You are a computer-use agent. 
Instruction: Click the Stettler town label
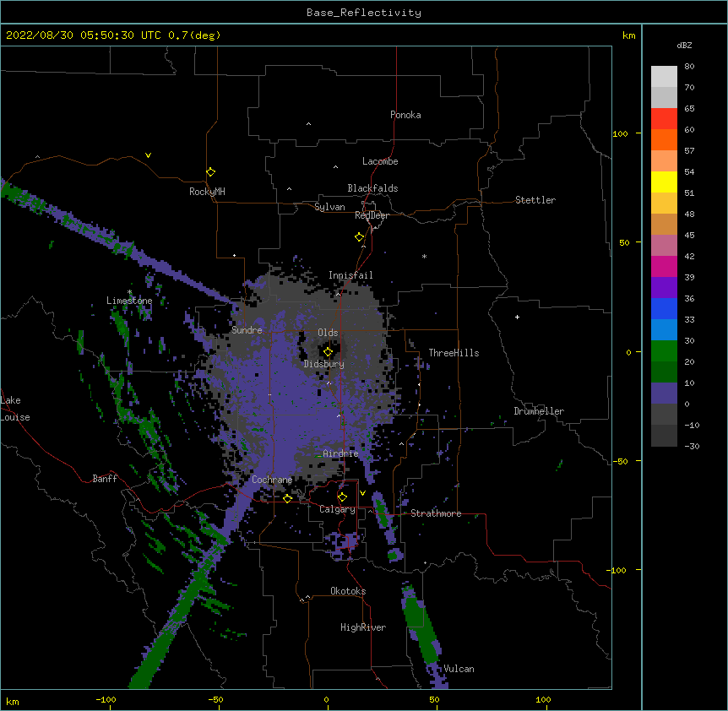pos(535,200)
